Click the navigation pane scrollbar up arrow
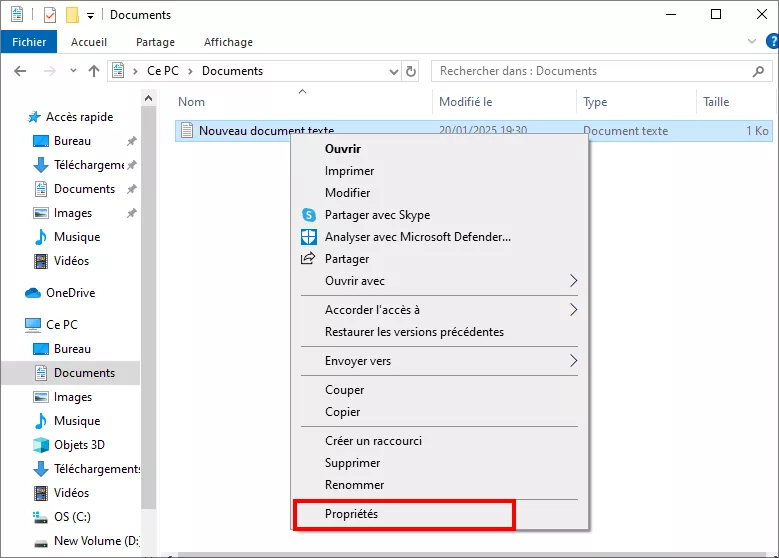Viewport: 779px width, 558px height. tap(149, 98)
